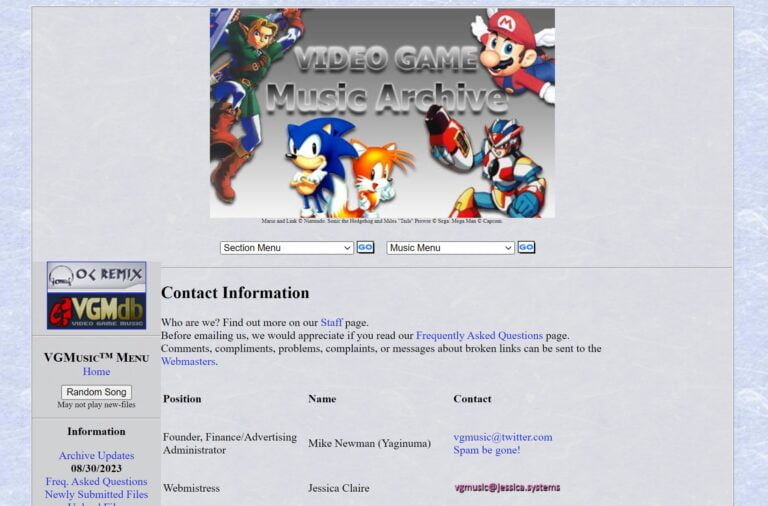Click the OC ReMix logo banner
Viewport: 768px width, 506px height.
click(96, 276)
